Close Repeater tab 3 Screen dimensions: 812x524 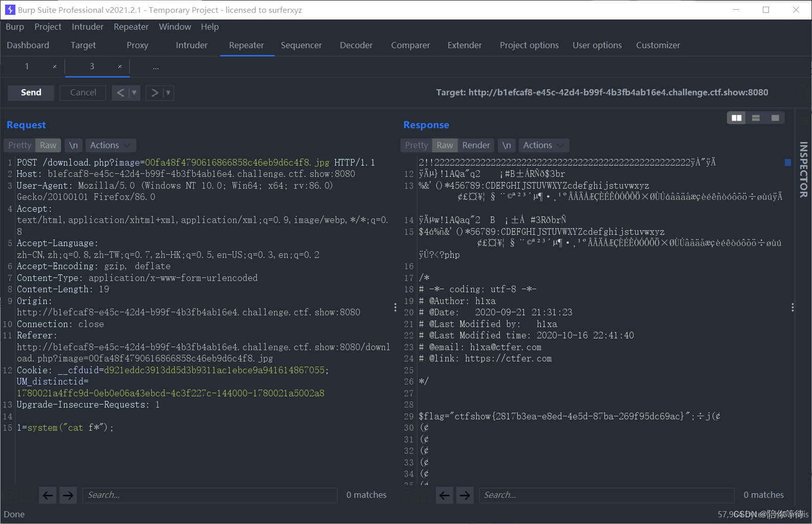tap(120, 67)
